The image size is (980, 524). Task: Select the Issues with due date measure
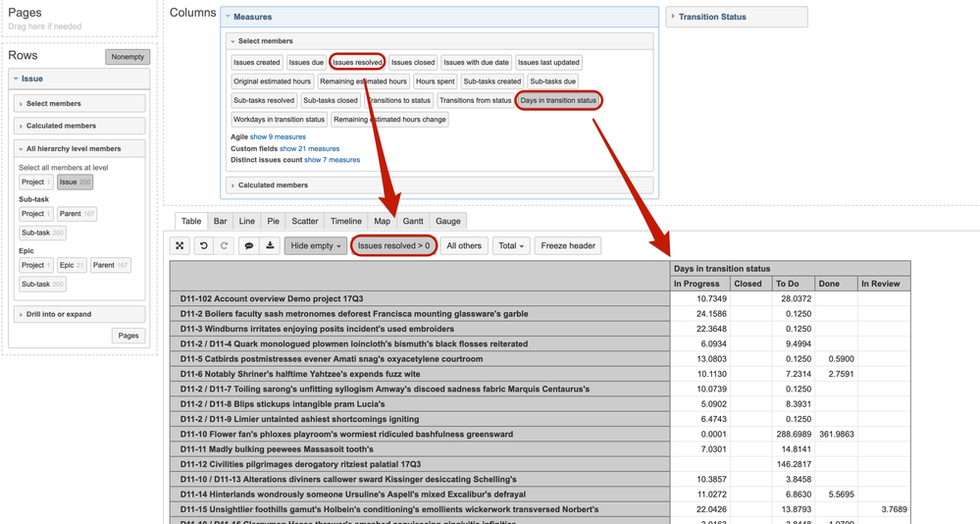[476, 63]
